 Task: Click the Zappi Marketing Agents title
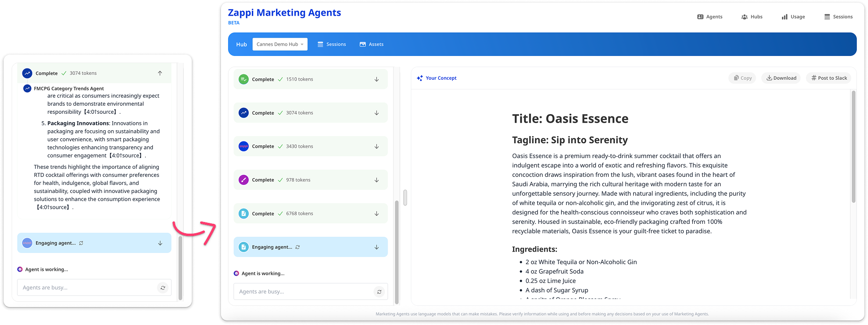(285, 13)
